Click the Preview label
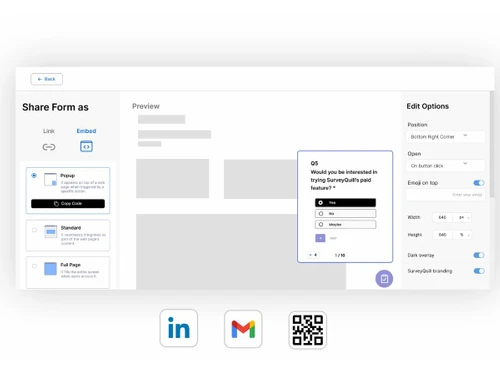 click(x=146, y=106)
